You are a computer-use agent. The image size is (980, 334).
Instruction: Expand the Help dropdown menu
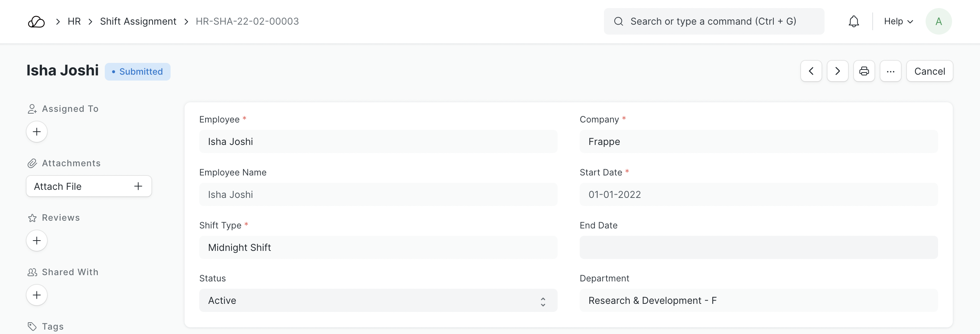pos(898,22)
